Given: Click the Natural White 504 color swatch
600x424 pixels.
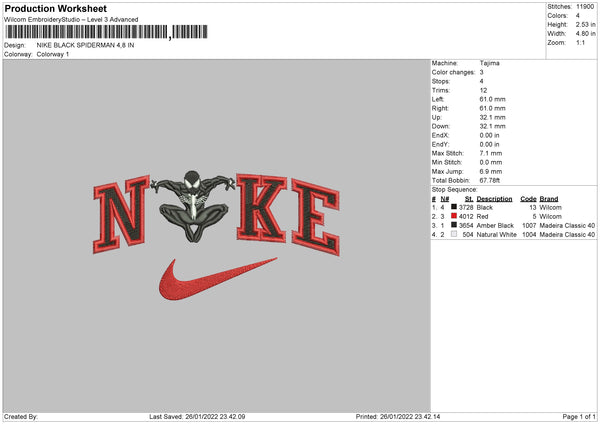Looking at the screenshot, I should (x=454, y=234).
